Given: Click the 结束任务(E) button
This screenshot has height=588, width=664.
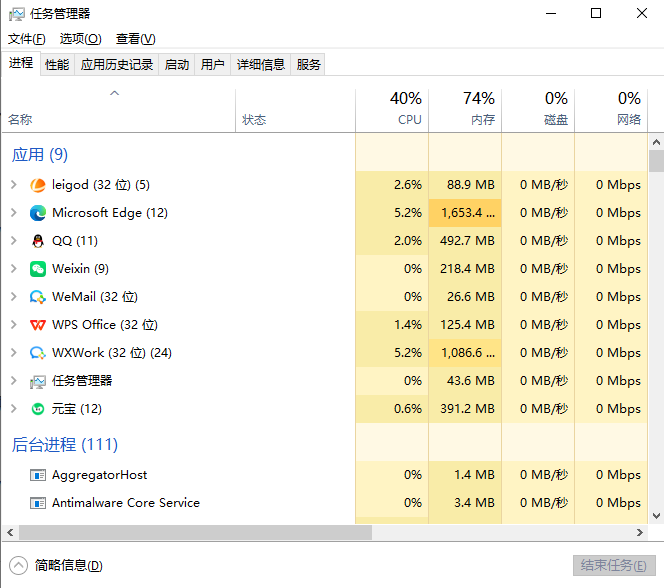Looking at the screenshot, I should (614, 566).
